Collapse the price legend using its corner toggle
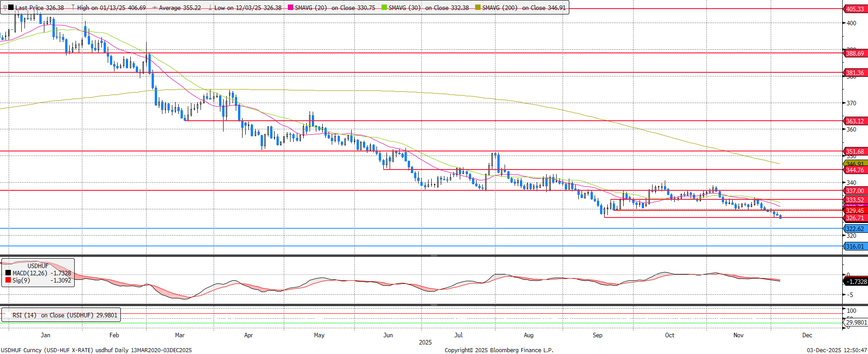The height and width of the screenshot is (354, 868). coord(5,7)
